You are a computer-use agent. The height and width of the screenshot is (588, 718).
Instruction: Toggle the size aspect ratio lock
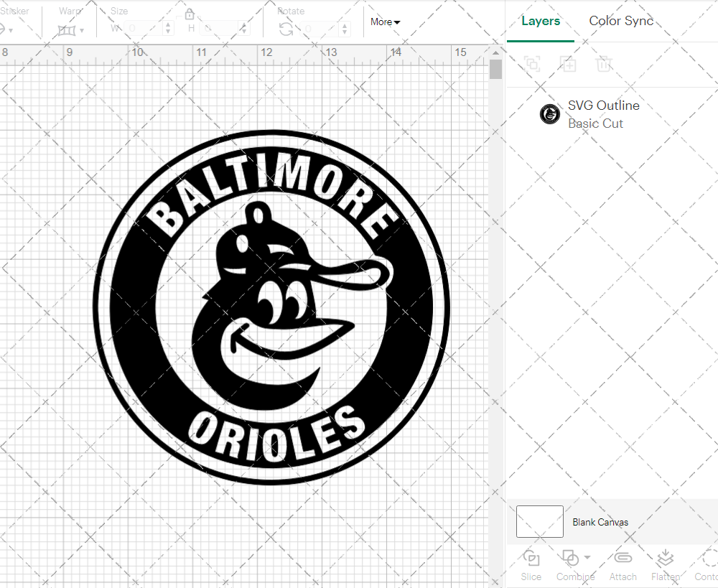(190, 14)
